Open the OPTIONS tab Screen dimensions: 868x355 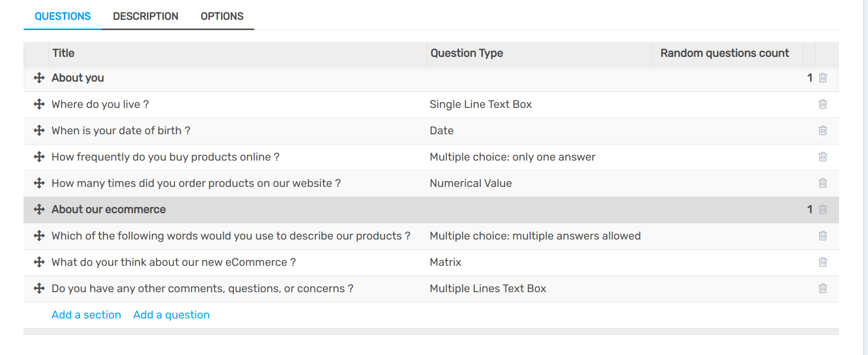point(222,16)
